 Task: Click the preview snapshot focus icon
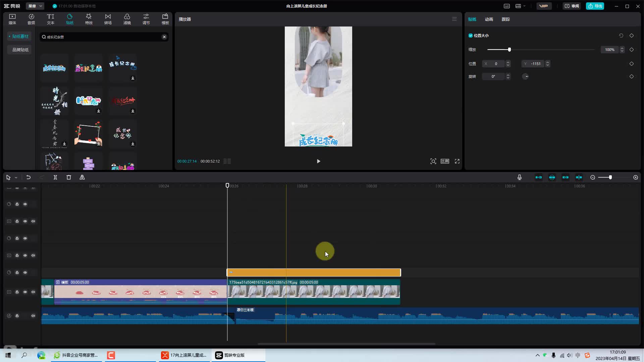[433, 161]
